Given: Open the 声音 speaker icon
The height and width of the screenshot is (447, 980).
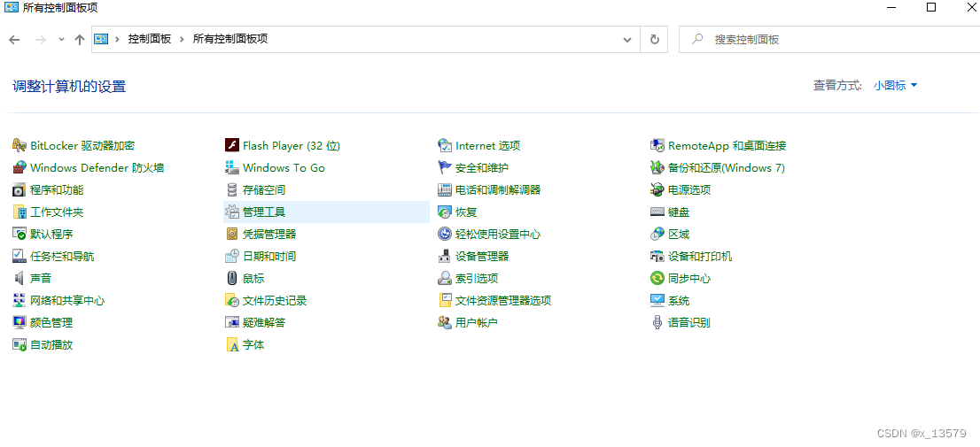Looking at the screenshot, I should [19, 279].
